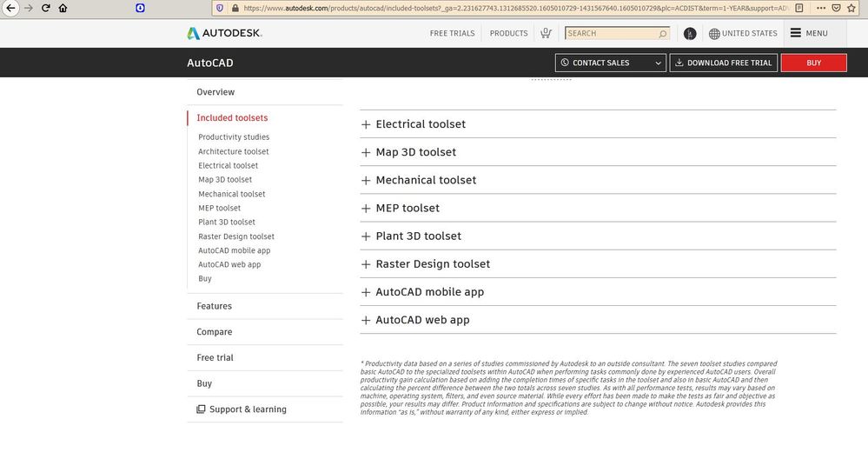Click the Support & learning page icon
This screenshot has height=459, width=868.
coord(201,409)
